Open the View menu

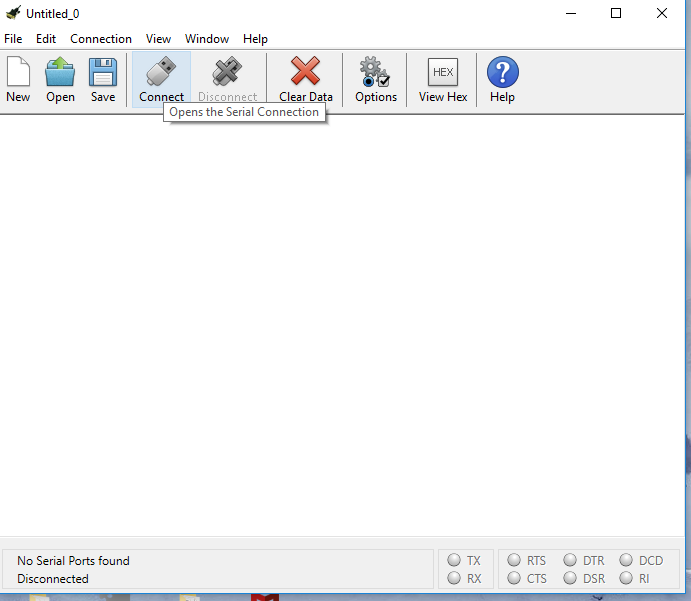click(158, 39)
